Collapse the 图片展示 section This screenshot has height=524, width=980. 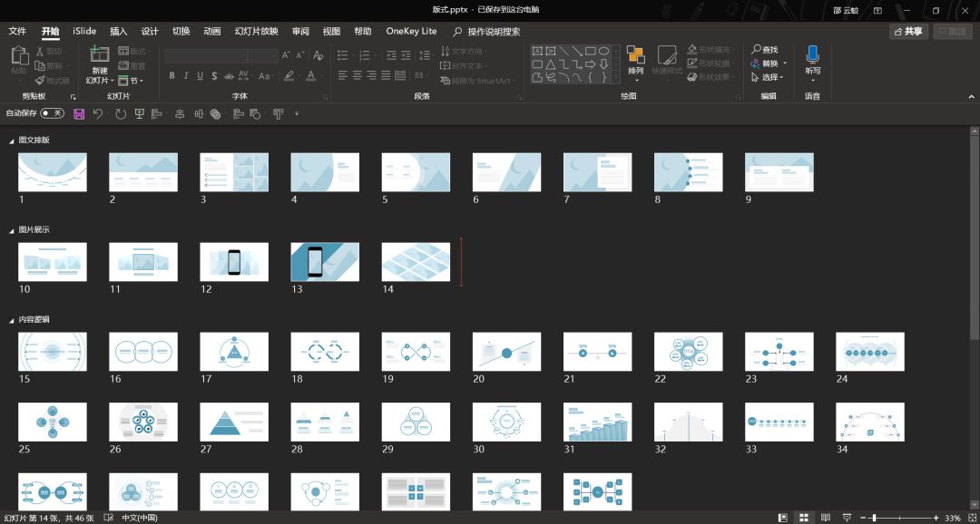coord(12,230)
